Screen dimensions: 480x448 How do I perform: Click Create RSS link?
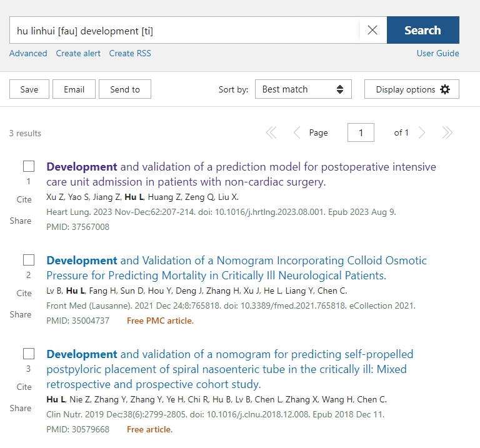point(130,53)
